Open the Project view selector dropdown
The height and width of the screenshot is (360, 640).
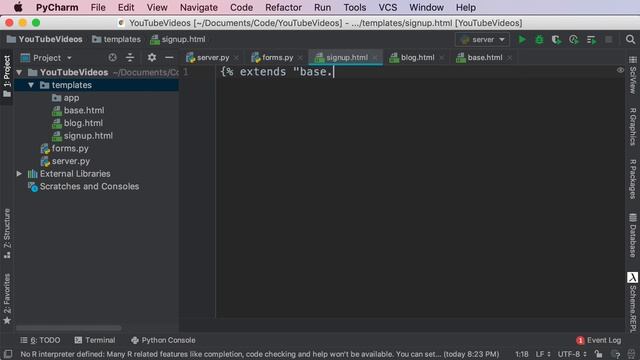(x=47, y=58)
